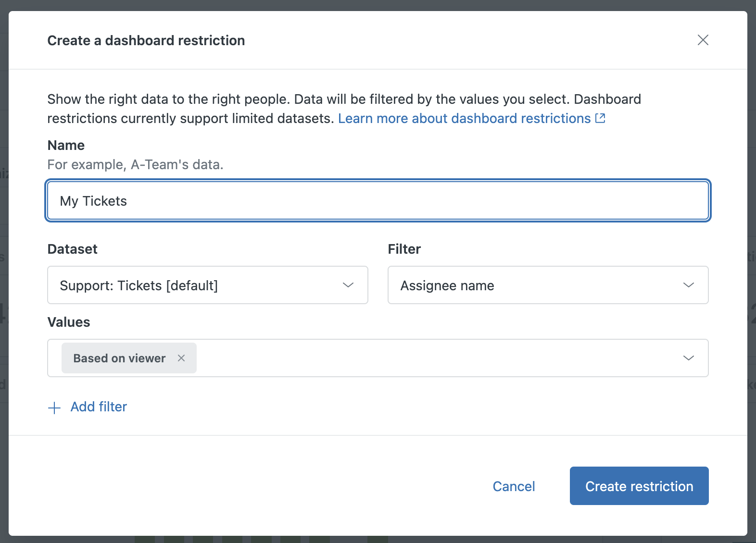Focus the Name field containing My Tickets
Viewport: 756px width, 543px height.
click(378, 201)
